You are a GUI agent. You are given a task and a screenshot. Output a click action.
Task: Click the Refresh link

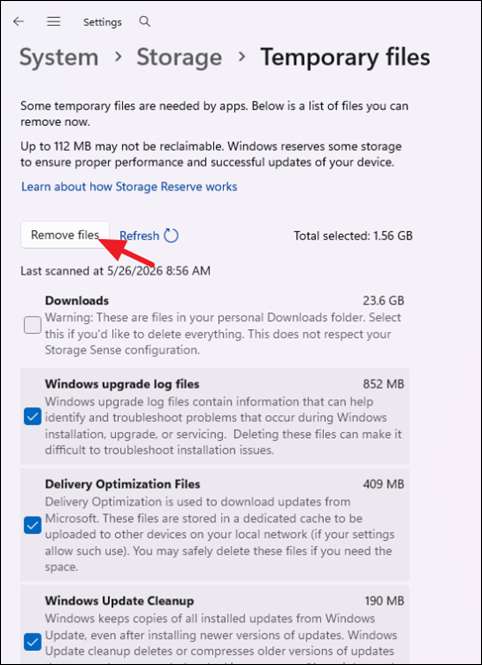pyautogui.click(x=139, y=235)
